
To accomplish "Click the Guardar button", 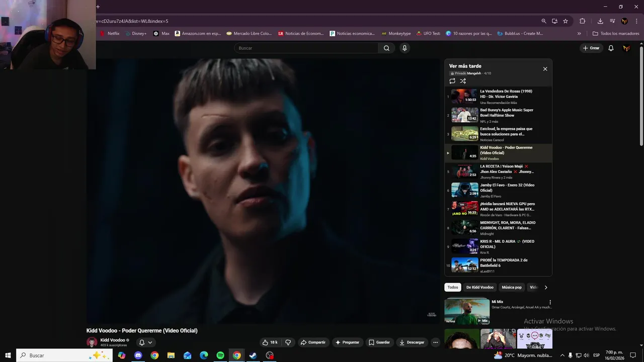I will pyautogui.click(x=379, y=342).
